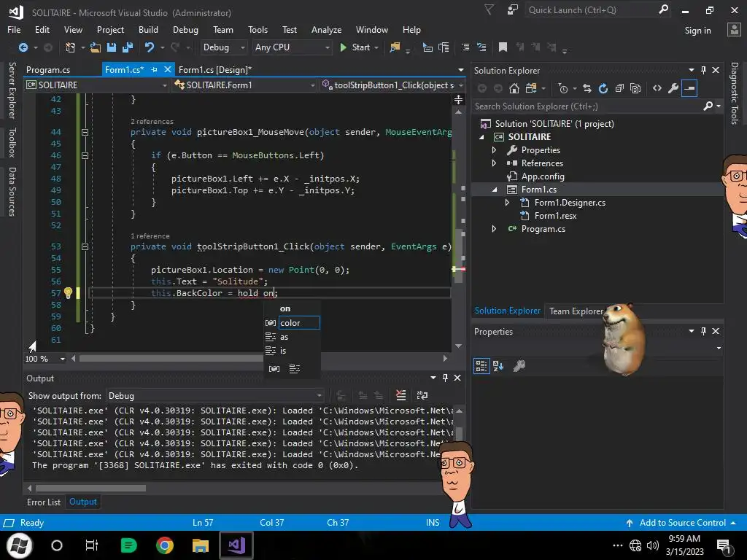Undo the last edit
The height and width of the screenshot is (560, 747).
(x=150, y=47)
